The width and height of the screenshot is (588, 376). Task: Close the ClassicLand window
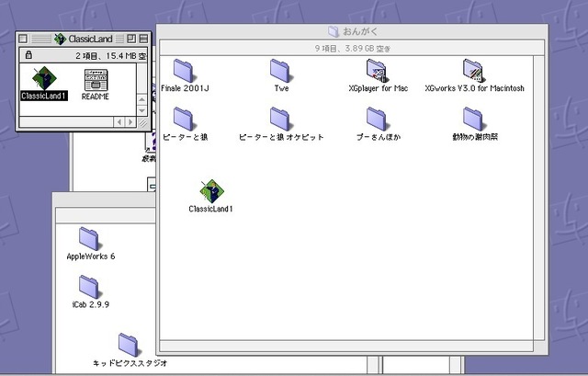23,39
